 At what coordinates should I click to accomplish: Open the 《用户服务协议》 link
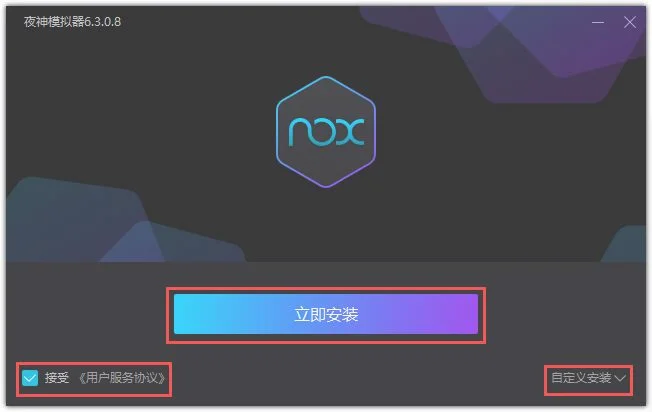pos(121,378)
